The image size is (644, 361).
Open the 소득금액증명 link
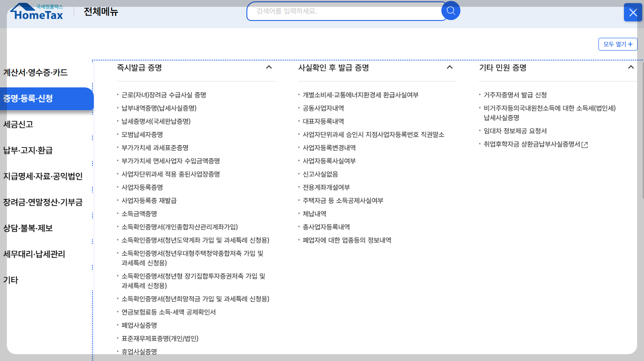pyautogui.click(x=139, y=214)
